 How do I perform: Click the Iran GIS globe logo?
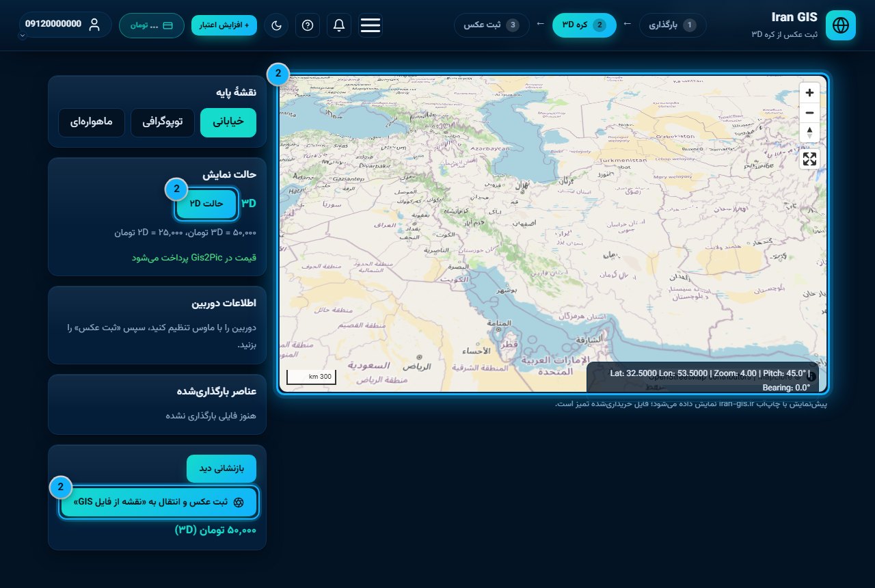[x=841, y=25]
